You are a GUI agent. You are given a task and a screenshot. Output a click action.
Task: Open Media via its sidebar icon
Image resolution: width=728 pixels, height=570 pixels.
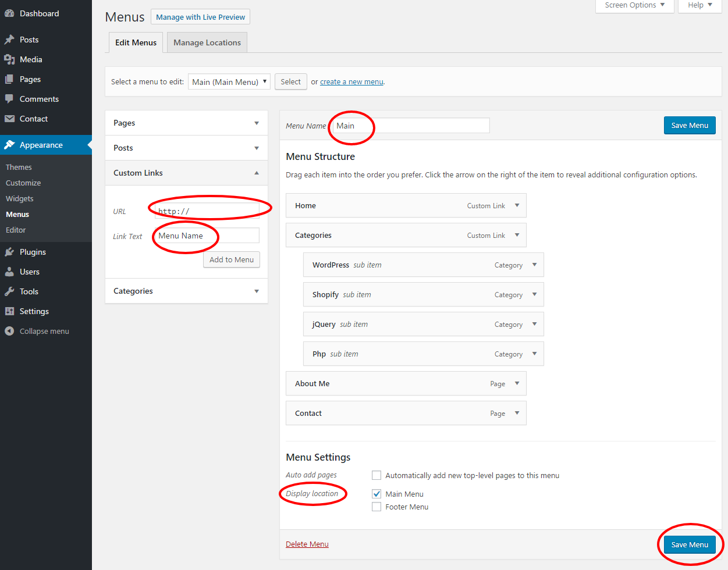coord(9,59)
